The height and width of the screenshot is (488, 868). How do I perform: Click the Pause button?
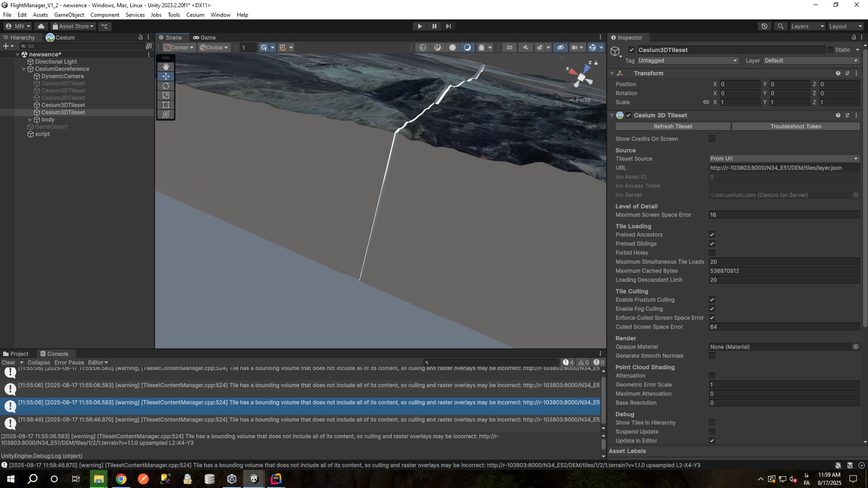434,26
